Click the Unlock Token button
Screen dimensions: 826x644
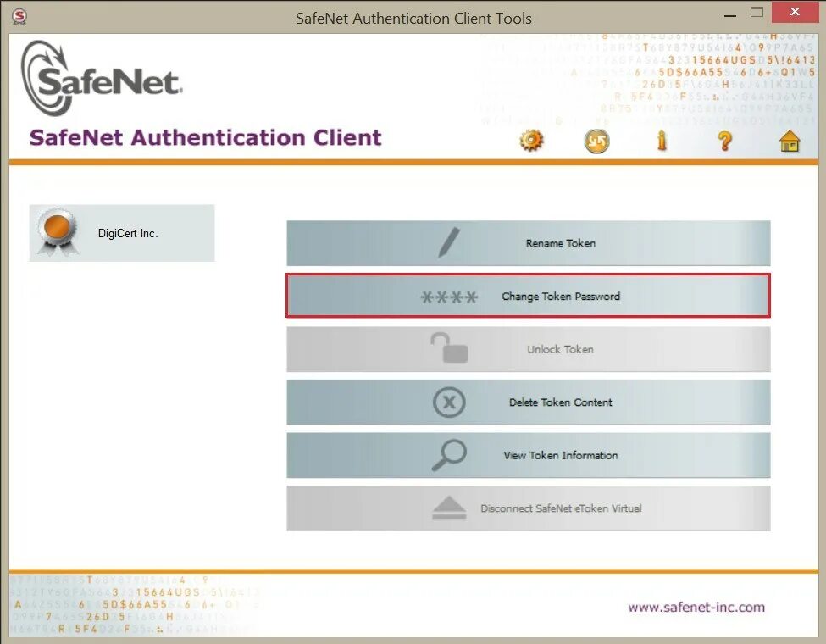529,349
